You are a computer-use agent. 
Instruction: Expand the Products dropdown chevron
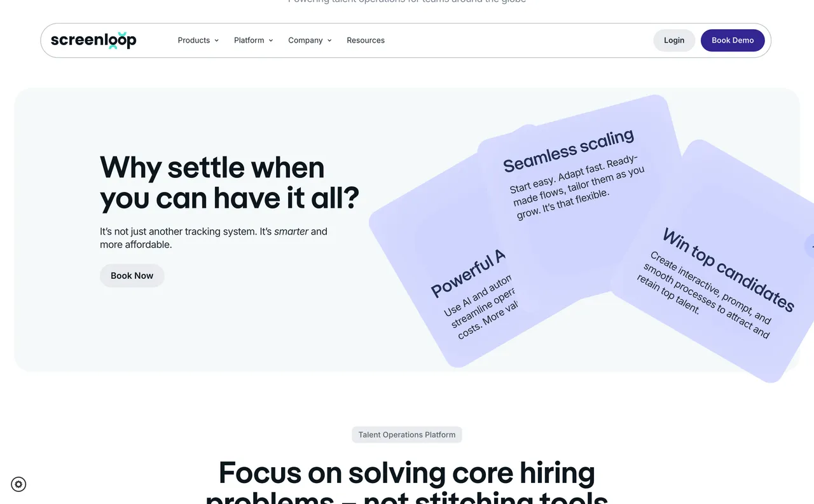click(x=216, y=41)
